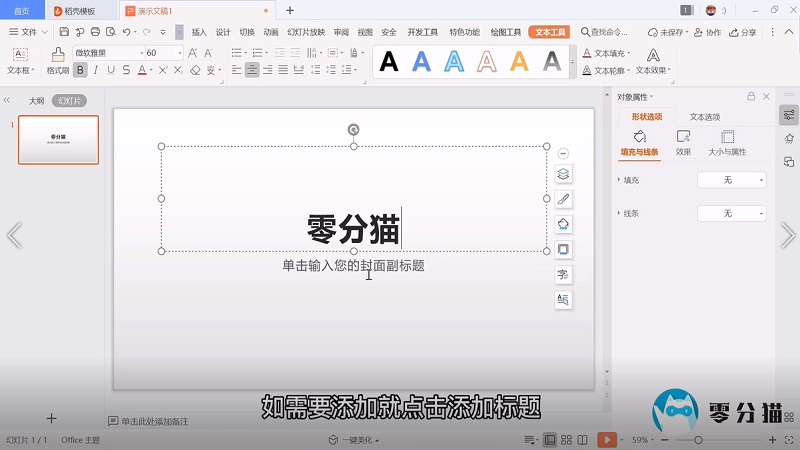Image resolution: width=800 pixels, height=450 pixels.
Task: Toggle Underline formatting button
Action: pos(110,70)
